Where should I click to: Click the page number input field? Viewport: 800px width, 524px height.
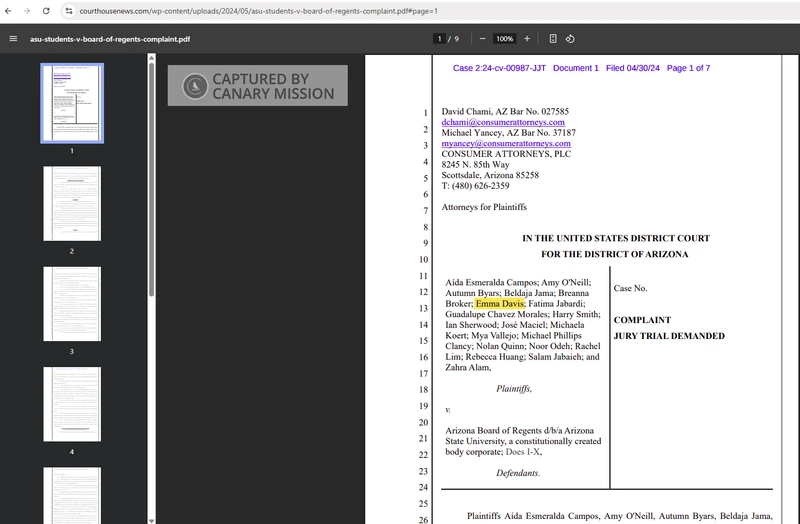439,39
